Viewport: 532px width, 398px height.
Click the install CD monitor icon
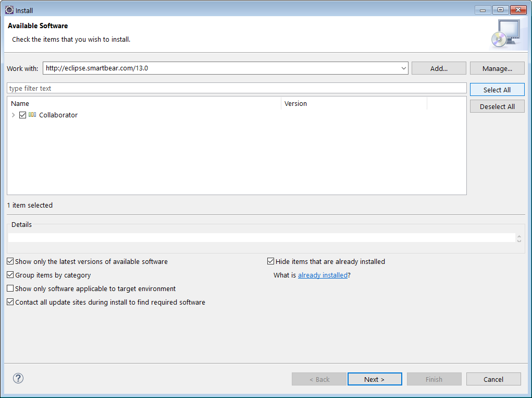505,34
